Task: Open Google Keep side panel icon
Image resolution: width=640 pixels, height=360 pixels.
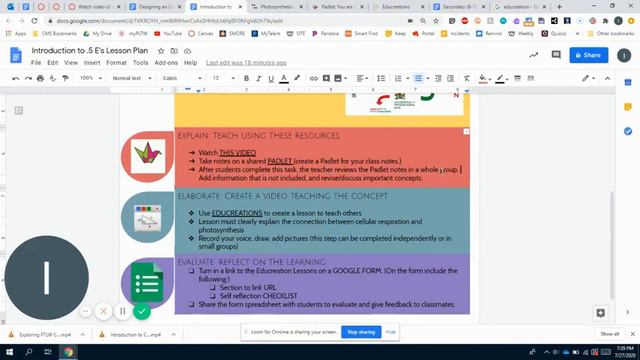Action: point(628,107)
